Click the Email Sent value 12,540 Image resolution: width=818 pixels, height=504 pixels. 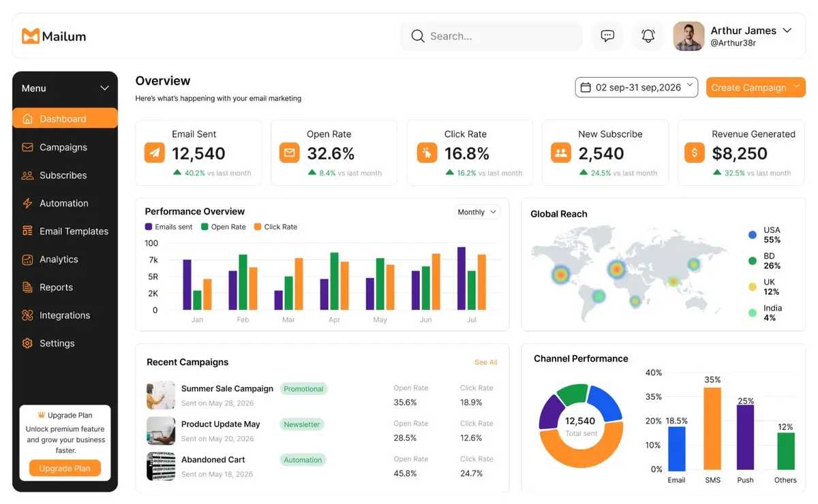pos(198,153)
